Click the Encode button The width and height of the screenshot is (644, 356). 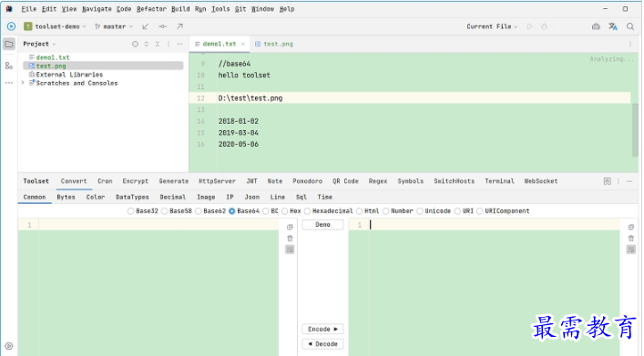(x=322, y=329)
